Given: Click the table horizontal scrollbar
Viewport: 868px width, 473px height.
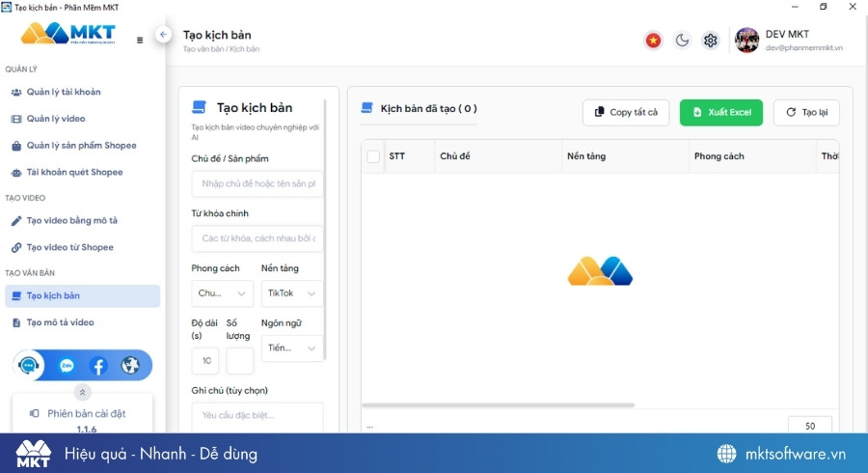Looking at the screenshot, I should tap(499, 404).
